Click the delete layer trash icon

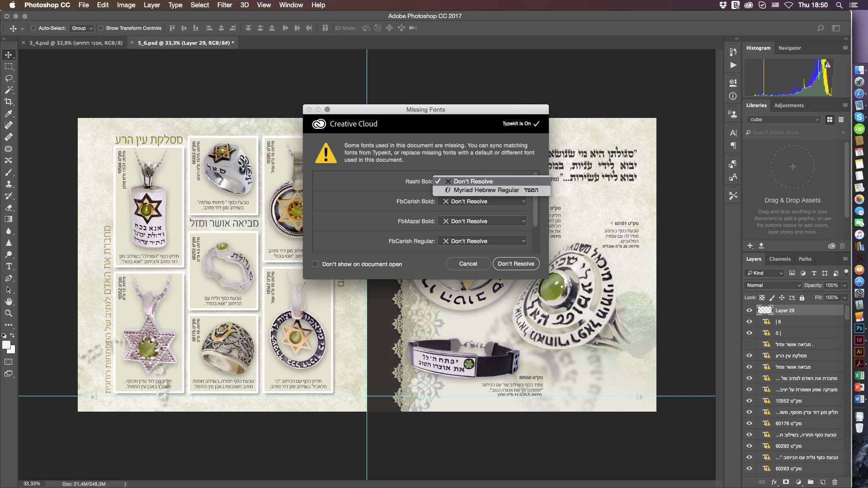click(x=835, y=482)
